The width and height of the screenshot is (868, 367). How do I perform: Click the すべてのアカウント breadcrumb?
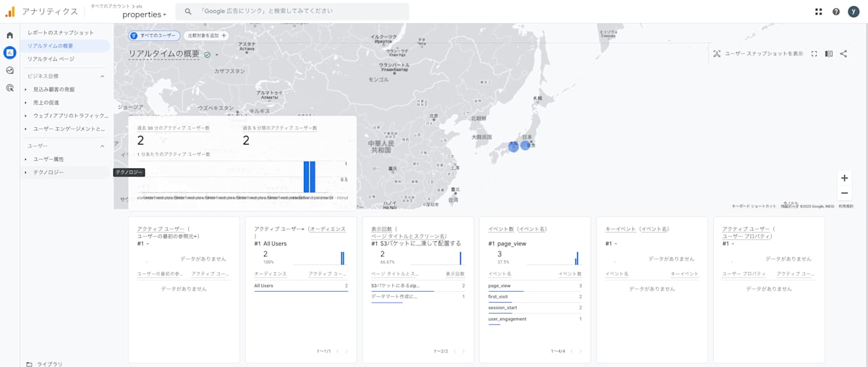(109, 6)
